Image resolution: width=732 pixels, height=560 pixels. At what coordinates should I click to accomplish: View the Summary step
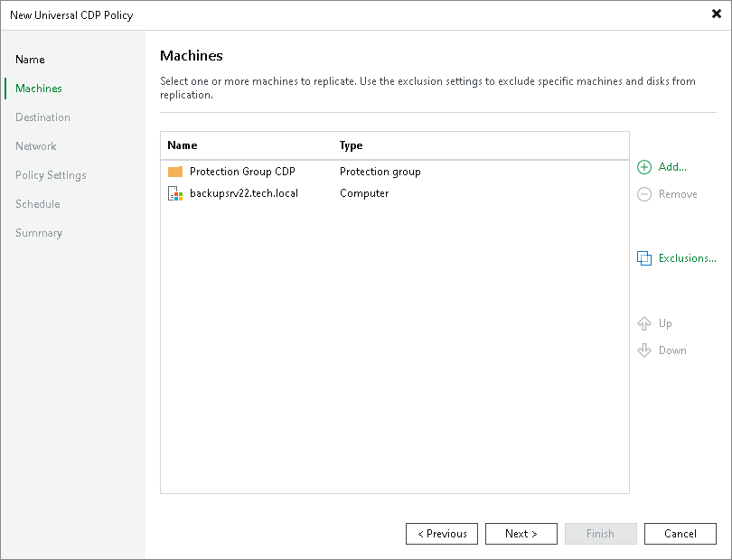[39, 233]
